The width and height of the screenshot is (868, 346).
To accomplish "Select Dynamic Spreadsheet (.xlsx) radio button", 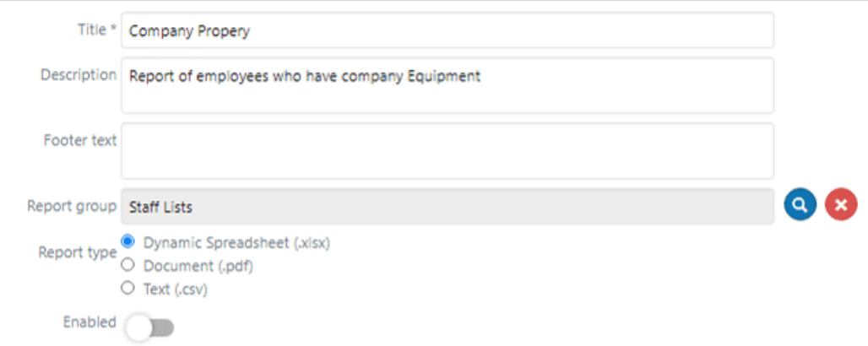I will click(x=127, y=241).
